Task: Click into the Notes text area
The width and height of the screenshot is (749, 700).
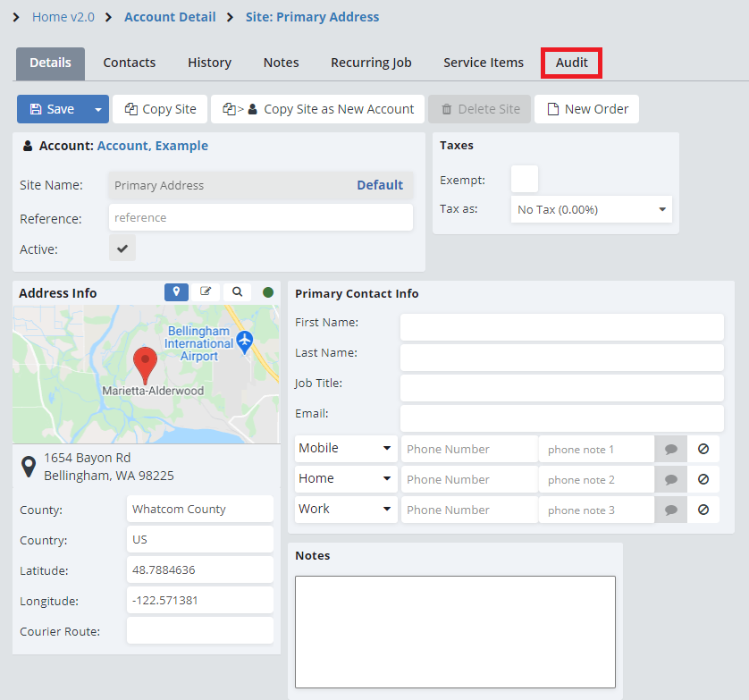Action: click(x=455, y=631)
